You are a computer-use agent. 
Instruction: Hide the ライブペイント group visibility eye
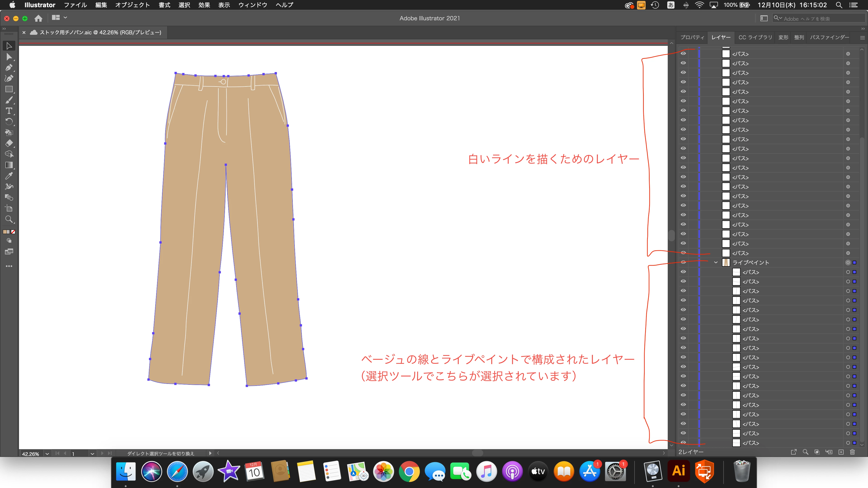coord(683,262)
